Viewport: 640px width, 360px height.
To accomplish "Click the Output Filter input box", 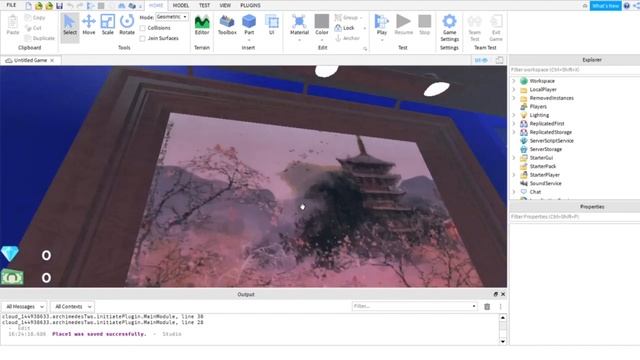I will coord(414,306).
